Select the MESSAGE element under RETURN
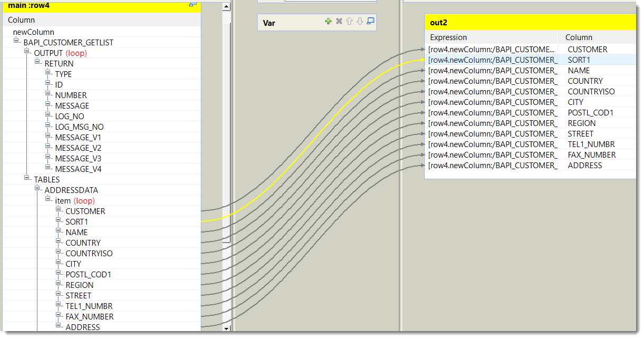The width and height of the screenshot is (644, 339). [72, 105]
